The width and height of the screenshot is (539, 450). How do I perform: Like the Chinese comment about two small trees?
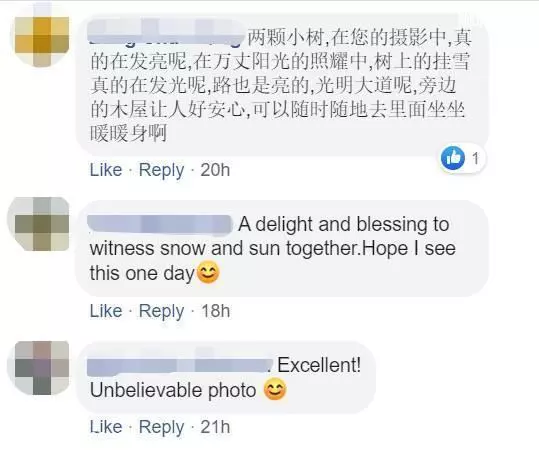[106, 170]
